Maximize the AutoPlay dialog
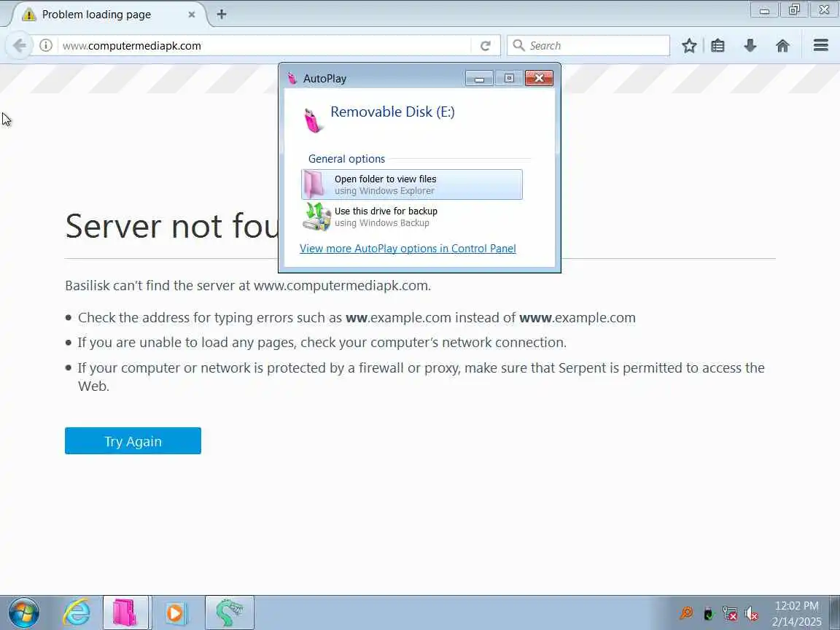Screen dimensions: 840x630 (509, 78)
